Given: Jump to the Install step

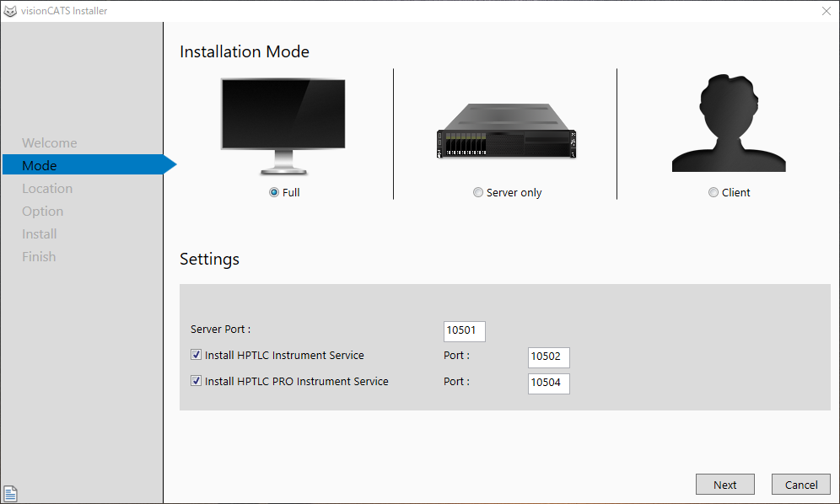Looking at the screenshot, I should click(39, 234).
